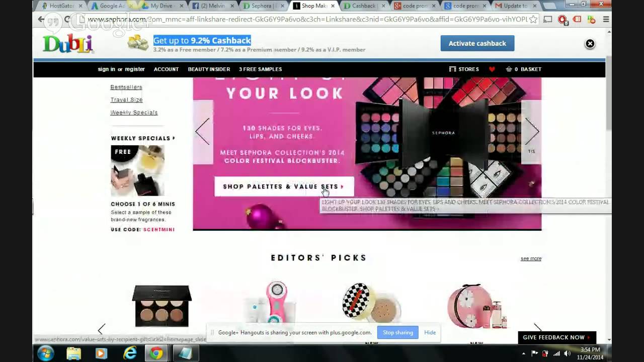Click Chrome icon in taskbar
This screenshot has height=362, width=644.
click(x=156, y=353)
